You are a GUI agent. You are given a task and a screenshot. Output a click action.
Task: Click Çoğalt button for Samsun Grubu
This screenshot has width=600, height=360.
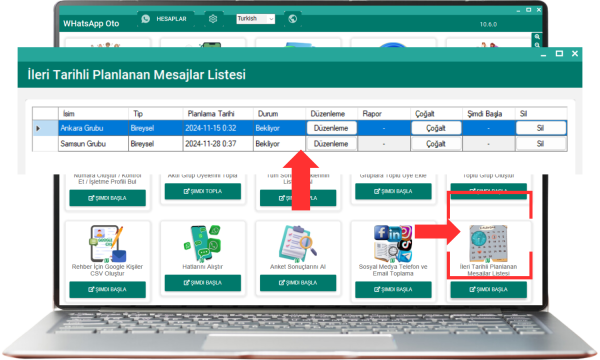pyautogui.click(x=436, y=144)
